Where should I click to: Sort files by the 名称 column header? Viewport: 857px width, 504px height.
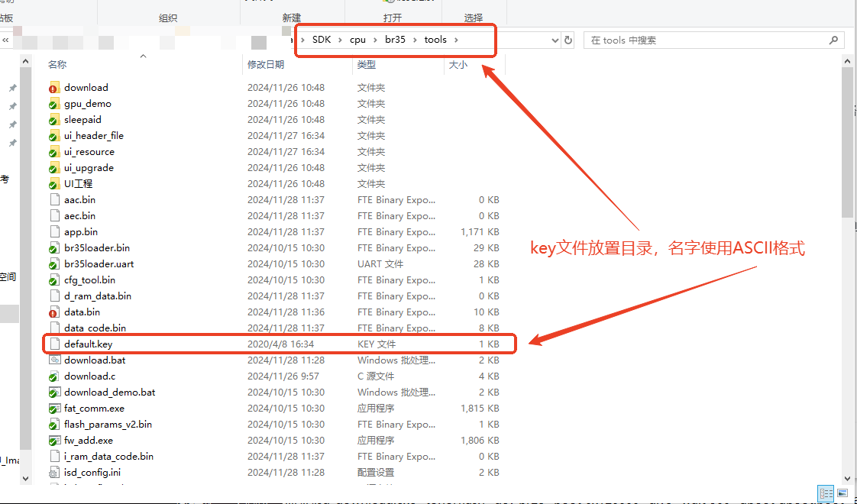point(57,64)
